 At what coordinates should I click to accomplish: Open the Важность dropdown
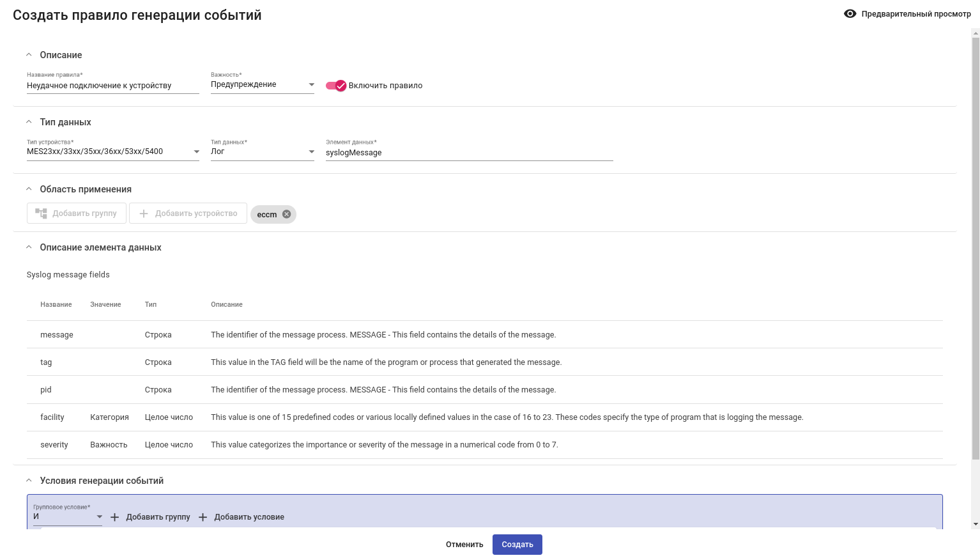(262, 84)
